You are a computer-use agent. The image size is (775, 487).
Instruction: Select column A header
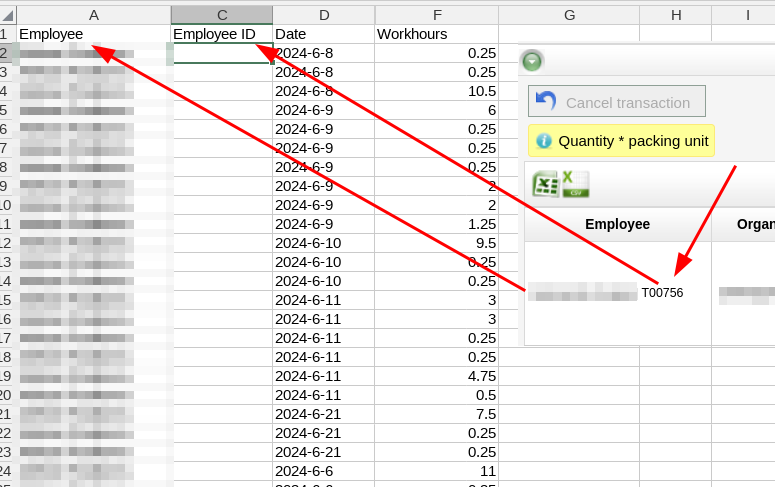click(94, 15)
